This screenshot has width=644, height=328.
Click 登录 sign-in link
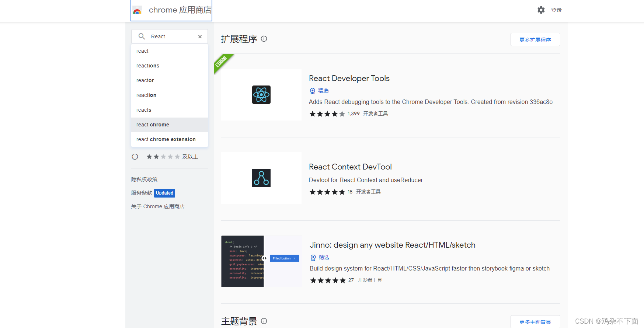tap(556, 10)
